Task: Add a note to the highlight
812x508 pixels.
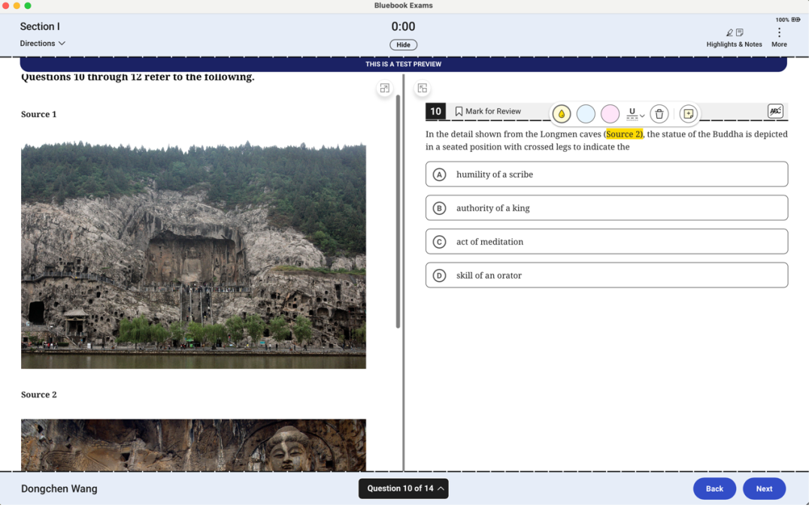Action: point(688,114)
